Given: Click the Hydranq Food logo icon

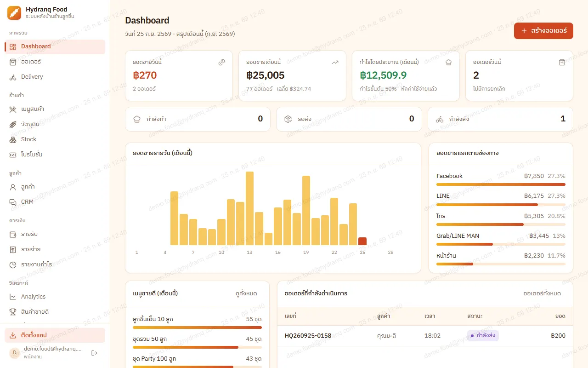Looking at the screenshot, I should 14,12.
